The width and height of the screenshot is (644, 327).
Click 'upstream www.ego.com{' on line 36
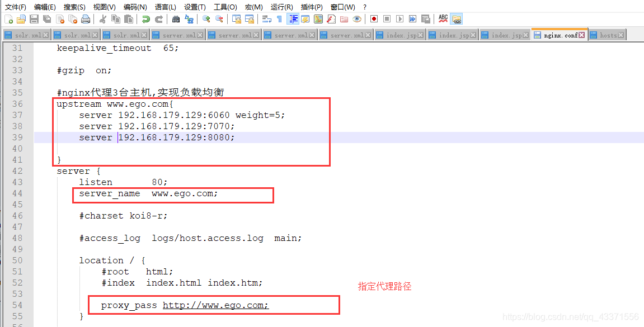pyautogui.click(x=115, y=104)
